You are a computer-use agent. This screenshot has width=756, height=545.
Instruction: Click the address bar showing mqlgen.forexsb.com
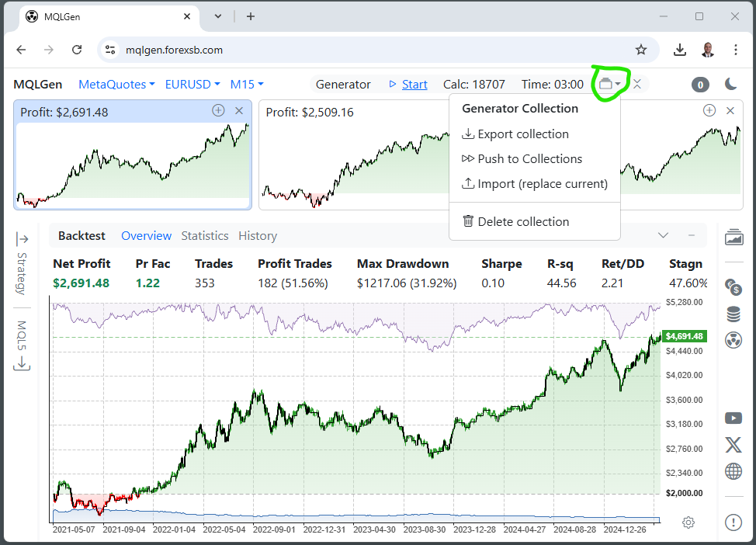378,50
